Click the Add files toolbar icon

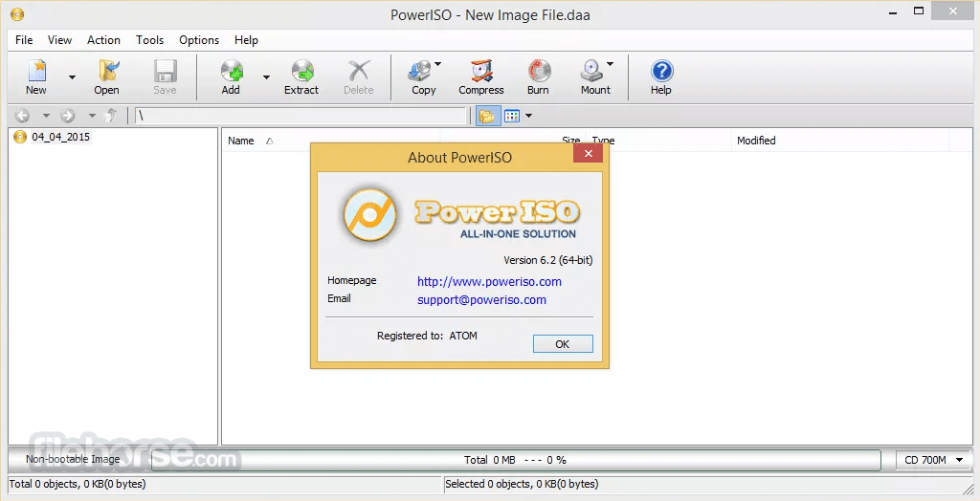click(x=232, y=71)
